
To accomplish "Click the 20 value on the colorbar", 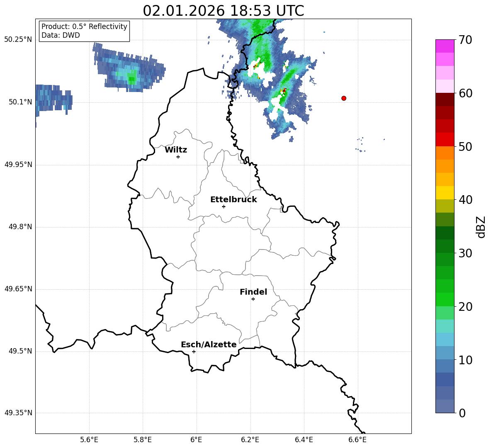I will point(465,307).
